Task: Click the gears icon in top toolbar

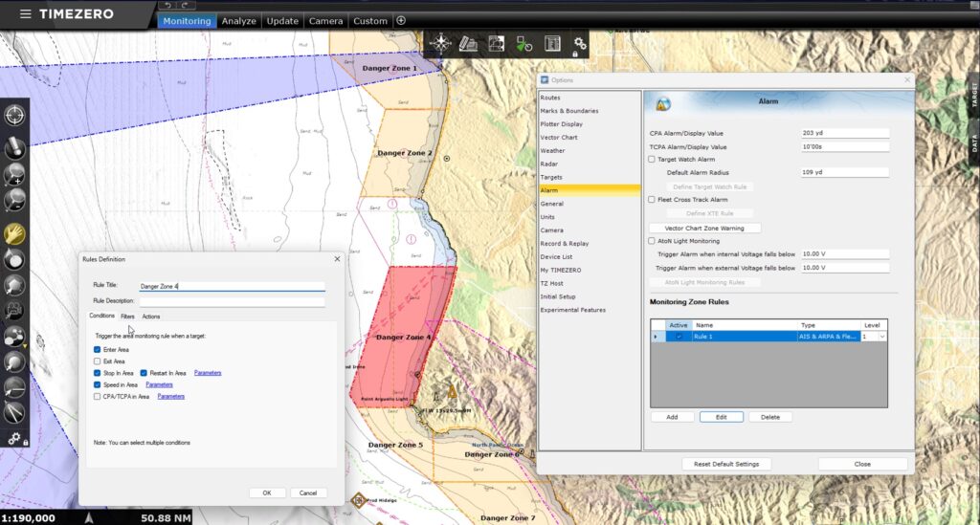Action: 580,44
